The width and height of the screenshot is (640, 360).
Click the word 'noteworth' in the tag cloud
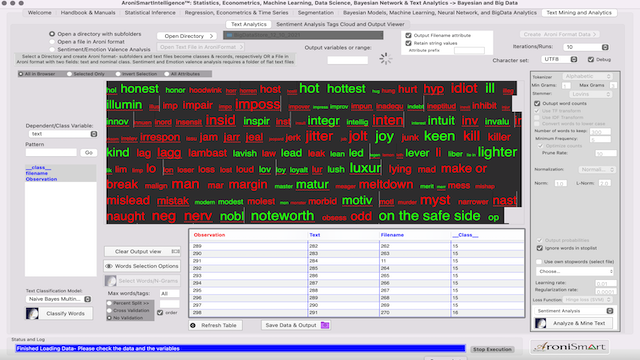282,216
